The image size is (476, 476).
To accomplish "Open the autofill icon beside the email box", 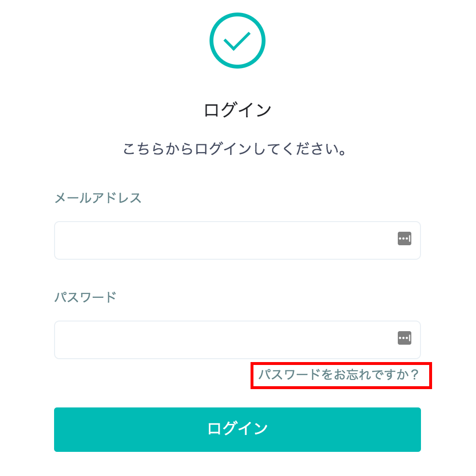I will click(x=404, y=238).
